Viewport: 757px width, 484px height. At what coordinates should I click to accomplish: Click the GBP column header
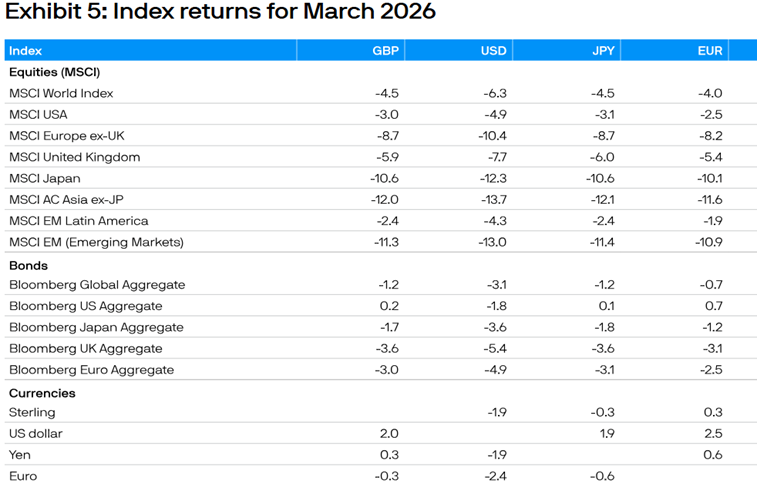click(x=386, y=50)
